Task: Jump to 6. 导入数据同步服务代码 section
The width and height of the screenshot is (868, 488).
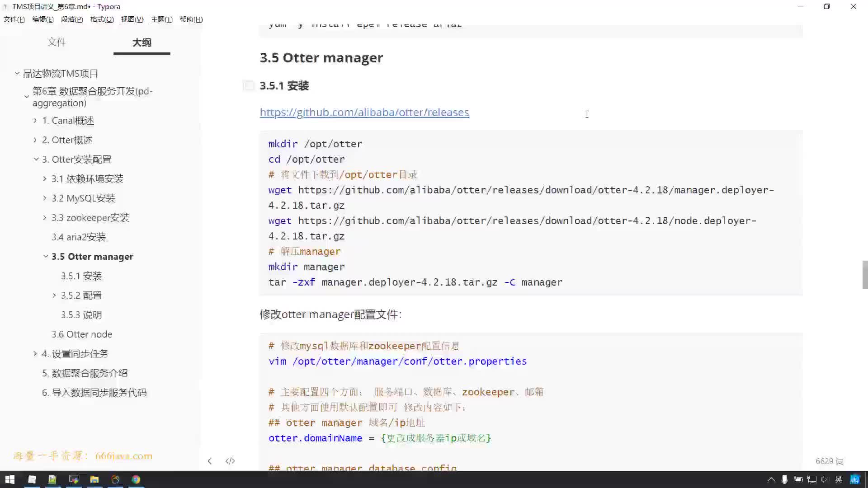Action: click(94, 392)
